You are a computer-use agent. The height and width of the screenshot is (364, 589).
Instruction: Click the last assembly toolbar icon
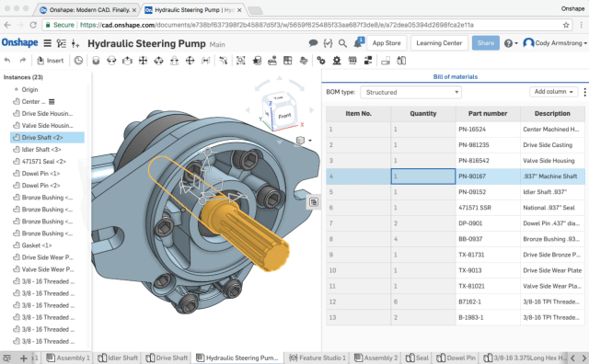point(401,61)
